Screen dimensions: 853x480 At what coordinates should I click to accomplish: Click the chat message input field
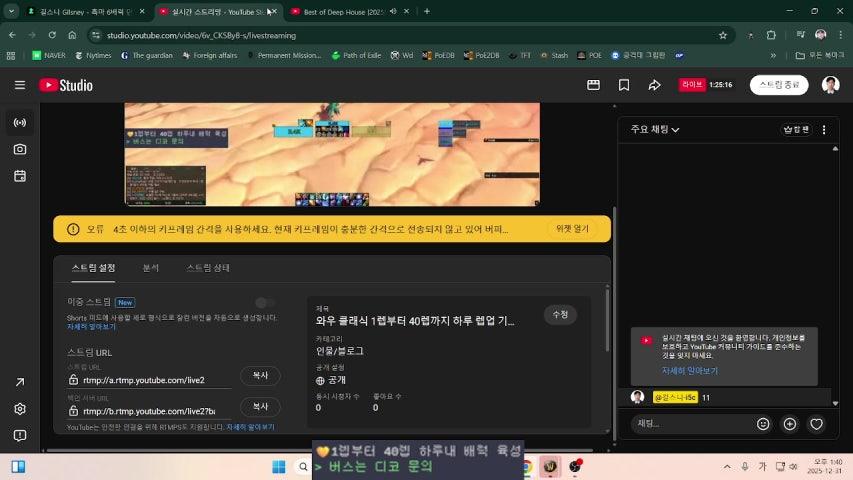[693, 424]
